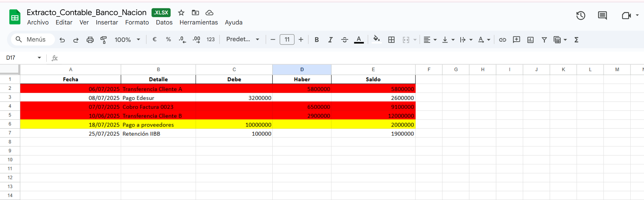
Task: Open the Archivo menu
Action: click(38, 22)
